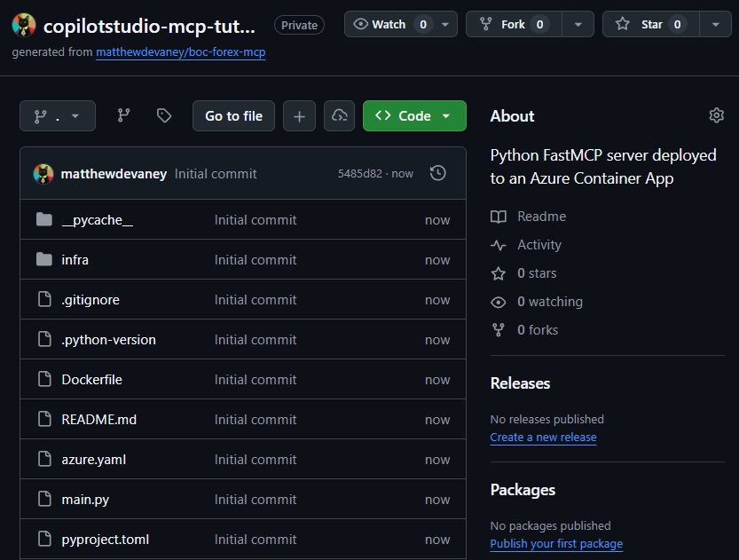View tags via the tag icon
The width and height of the screenshot is (739, 560).
(164, 115)
